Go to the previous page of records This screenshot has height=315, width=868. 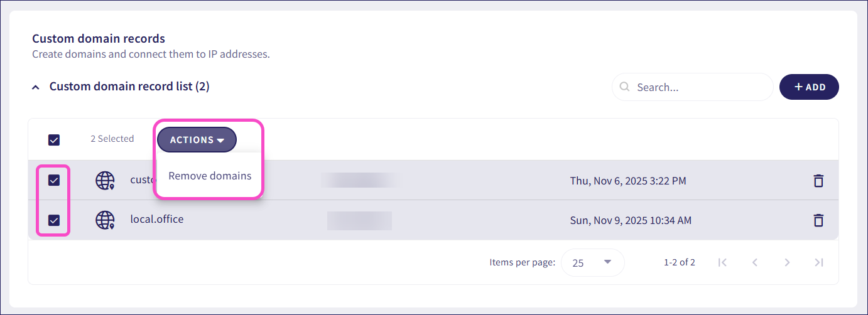pyautogui.click(x=755, y=262)
